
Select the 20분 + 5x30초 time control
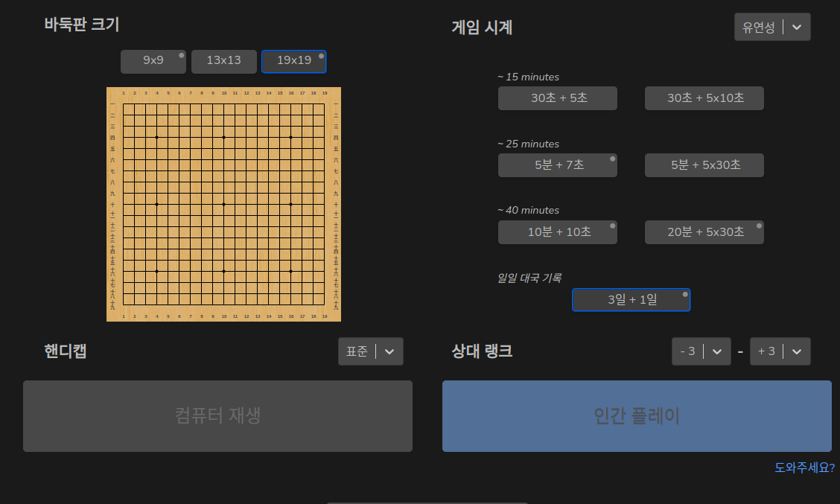(x=704, y=232)
